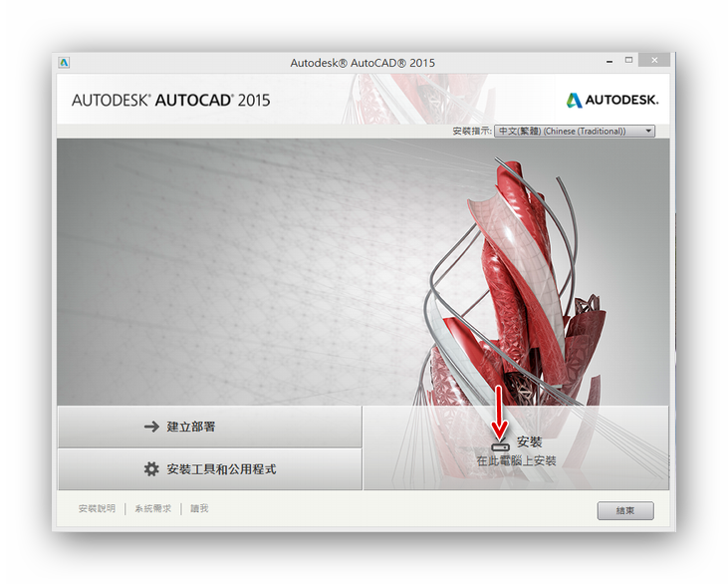
Task: Click the drive icon next to 安裝
Action: tap(501, 446)
